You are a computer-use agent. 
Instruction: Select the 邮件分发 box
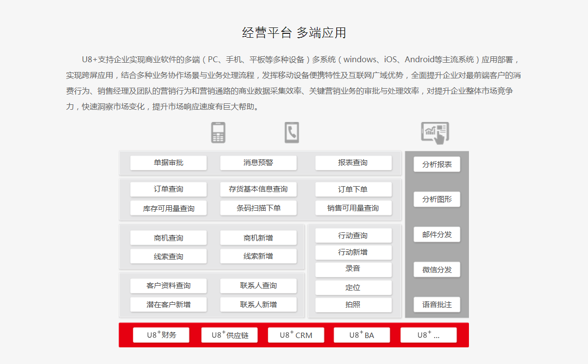pos(437,235)
